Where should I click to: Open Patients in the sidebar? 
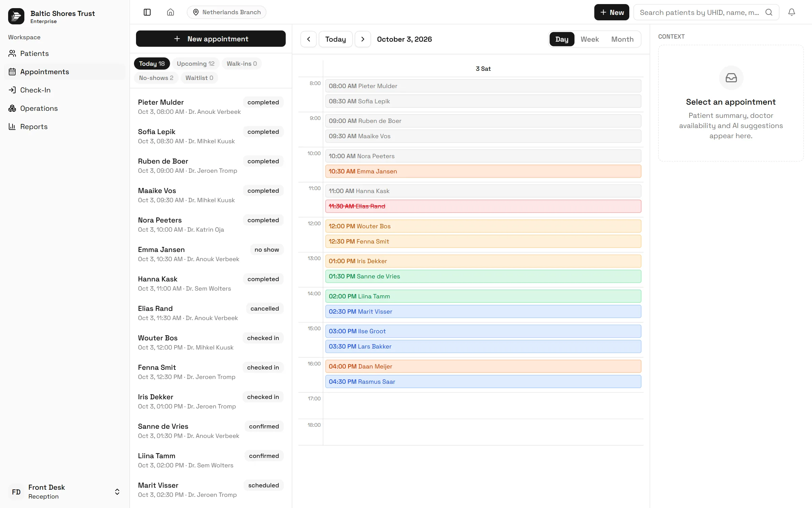click(x=65, y=54)
